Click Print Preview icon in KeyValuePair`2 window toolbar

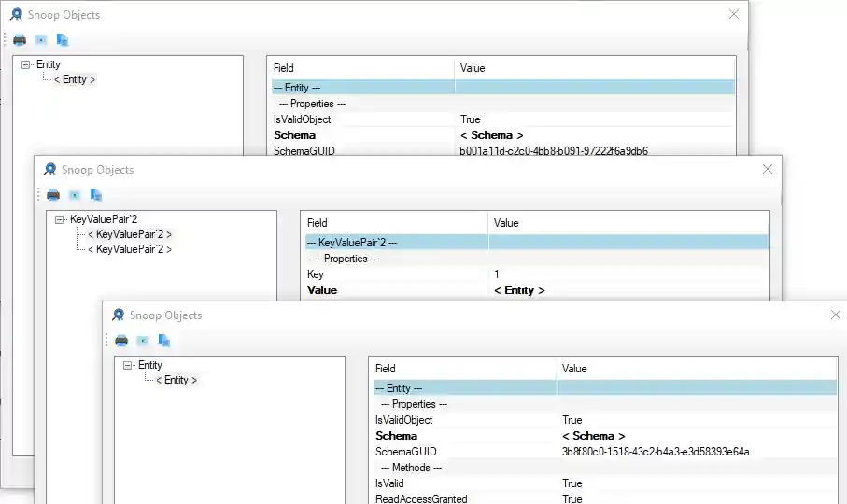point(75,195)
